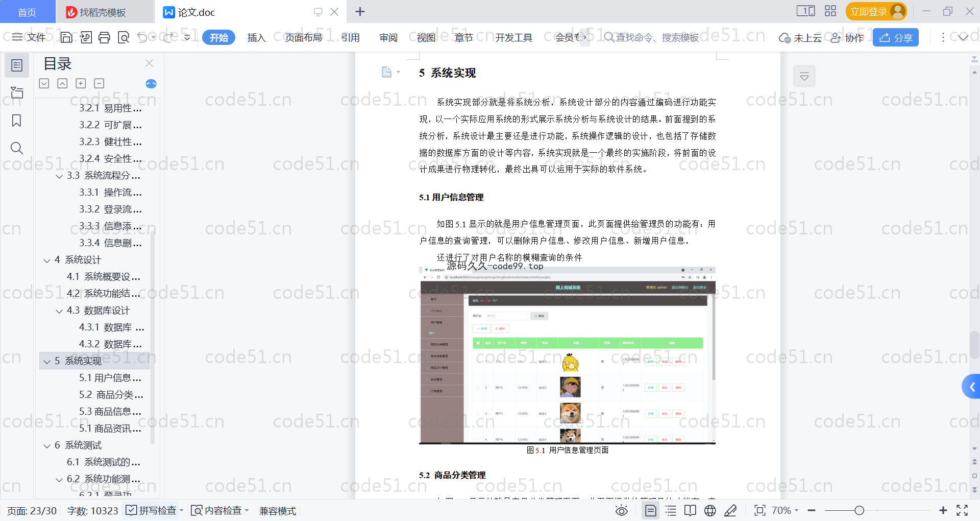
Task: Click the eye protection mode icon
Action: [621, 510]
